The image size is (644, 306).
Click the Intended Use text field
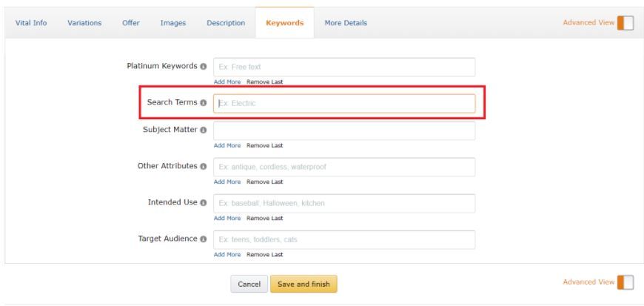click(344, 203)
